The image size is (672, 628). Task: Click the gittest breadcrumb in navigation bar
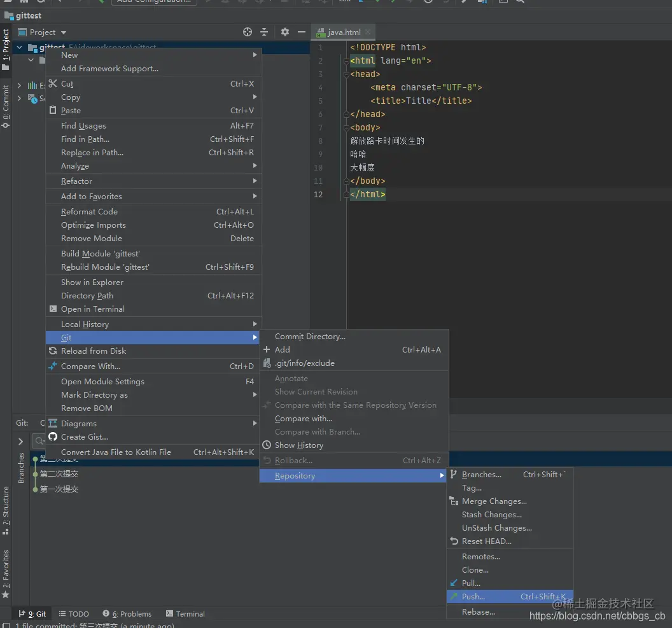point(23,15)
